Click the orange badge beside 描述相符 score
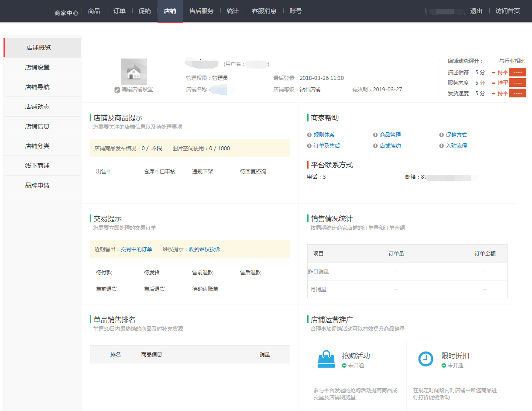 click(x=518, y=72)
